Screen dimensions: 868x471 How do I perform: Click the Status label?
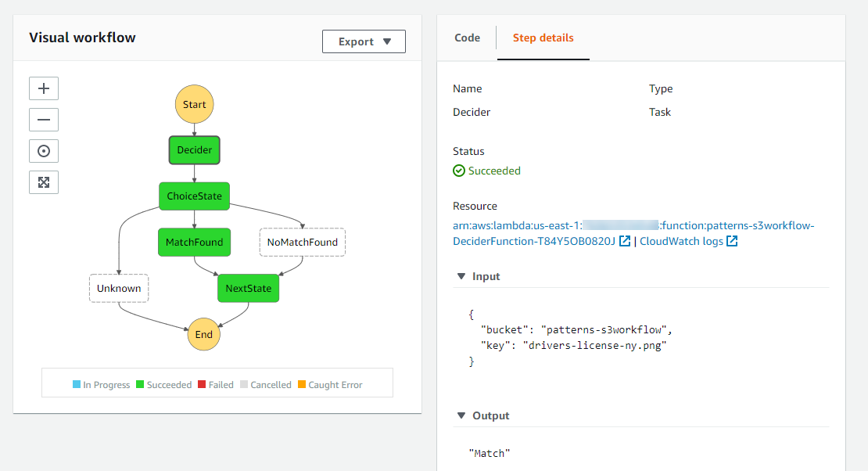coord(468,151)
